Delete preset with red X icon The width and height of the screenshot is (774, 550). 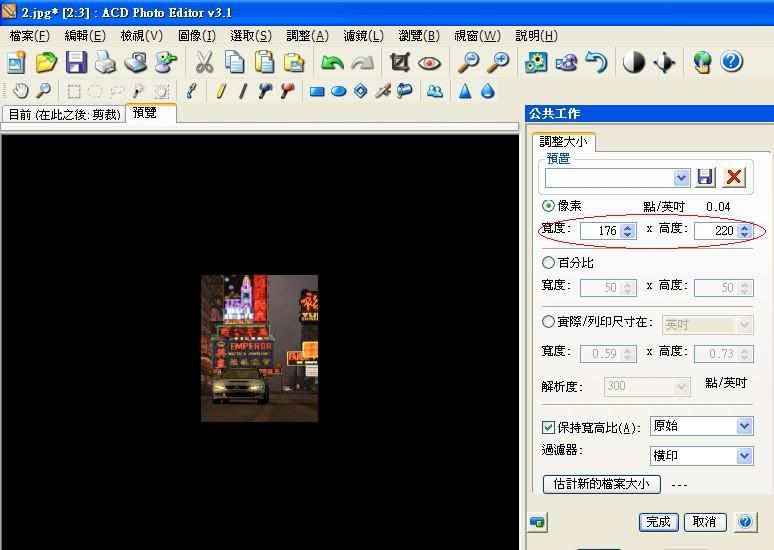pyautogui.click(x=735, y=177)
